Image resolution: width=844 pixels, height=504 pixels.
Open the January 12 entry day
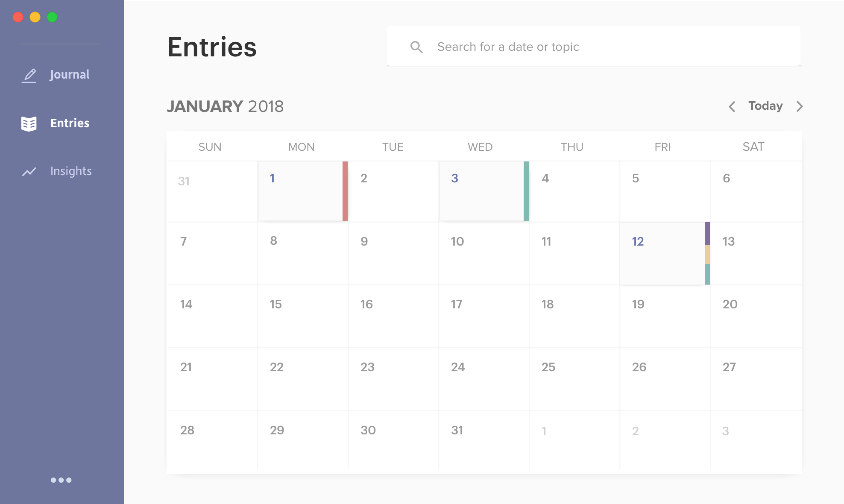pyautogui.click(x=661, y=253)
